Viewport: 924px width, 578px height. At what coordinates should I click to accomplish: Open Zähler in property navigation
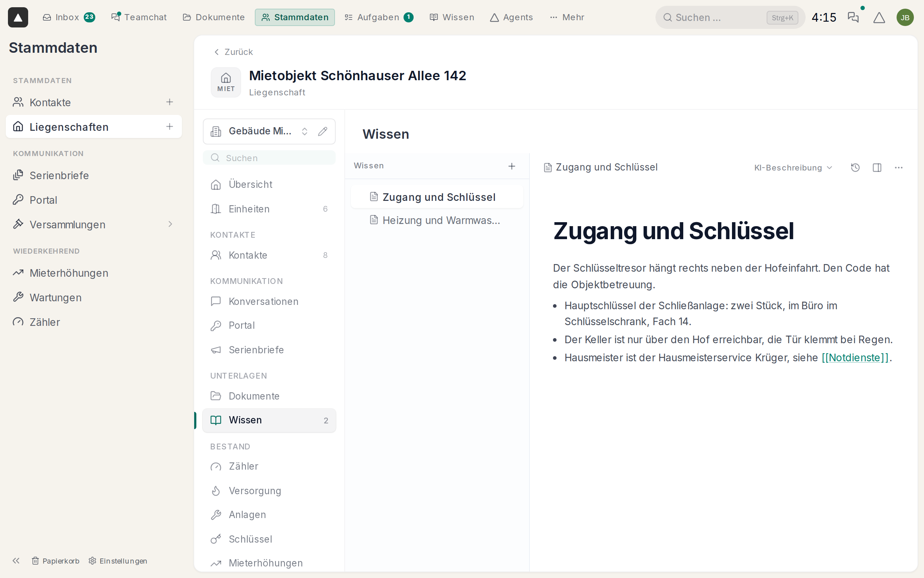(x=269, y=466)
